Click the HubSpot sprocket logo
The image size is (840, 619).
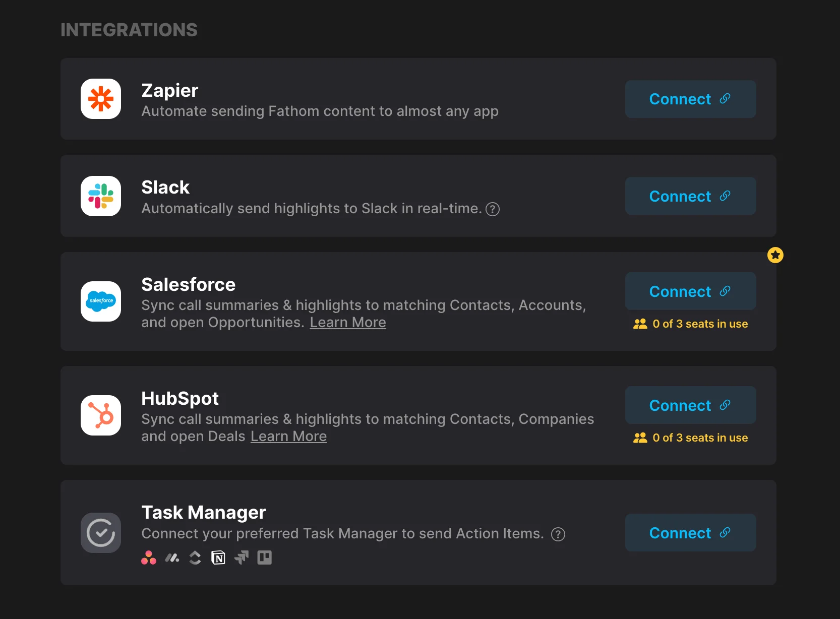(x=101, y=415)
